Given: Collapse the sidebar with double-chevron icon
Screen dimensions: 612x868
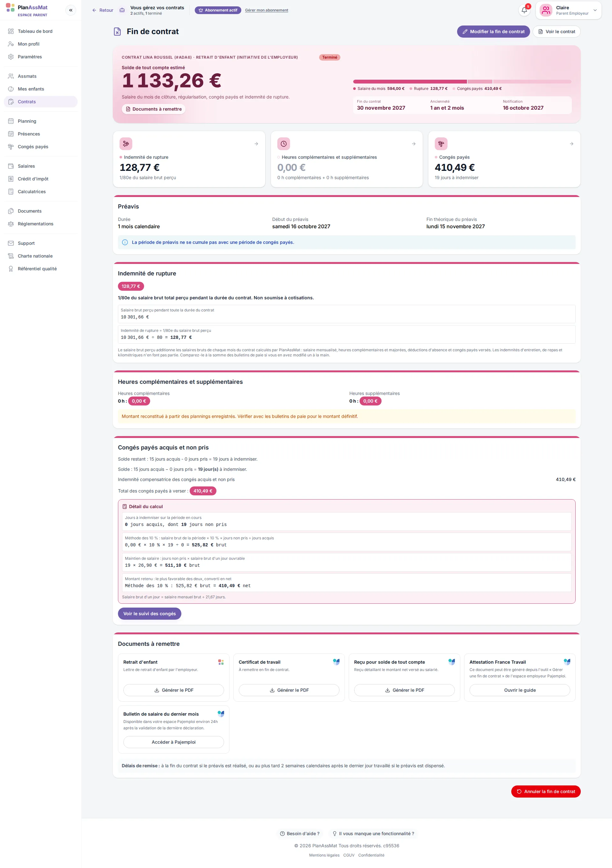Looking at the screenshot, I should (x=71, y=10).
